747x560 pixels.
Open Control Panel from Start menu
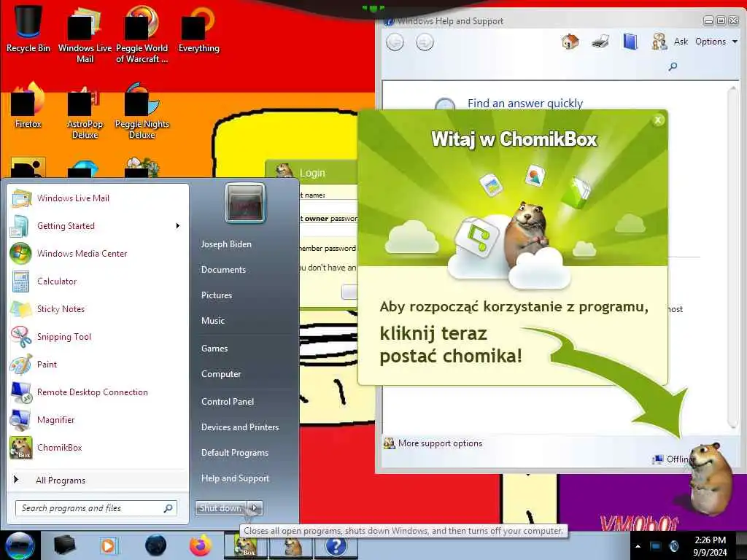click(x=228, y=402)
